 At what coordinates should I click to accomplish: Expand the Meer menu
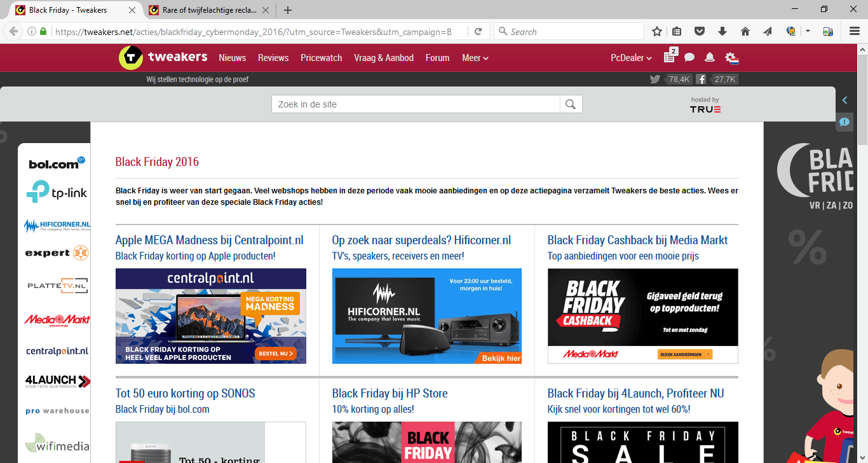point(475,58)
